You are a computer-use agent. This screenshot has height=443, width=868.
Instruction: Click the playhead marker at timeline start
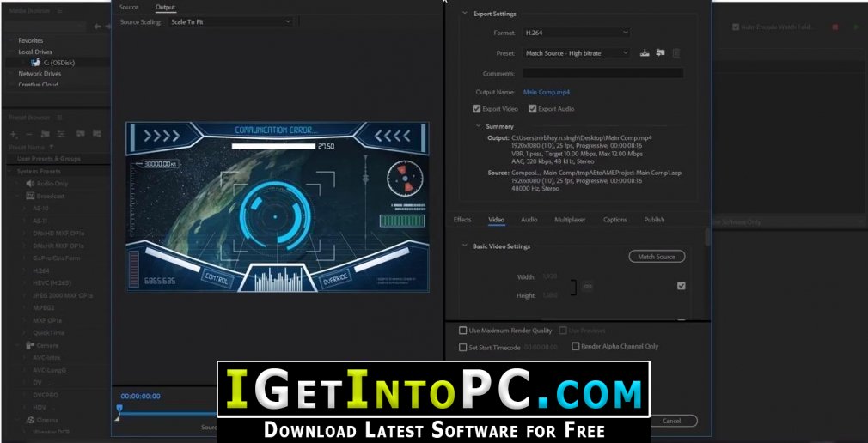point(119,409)
